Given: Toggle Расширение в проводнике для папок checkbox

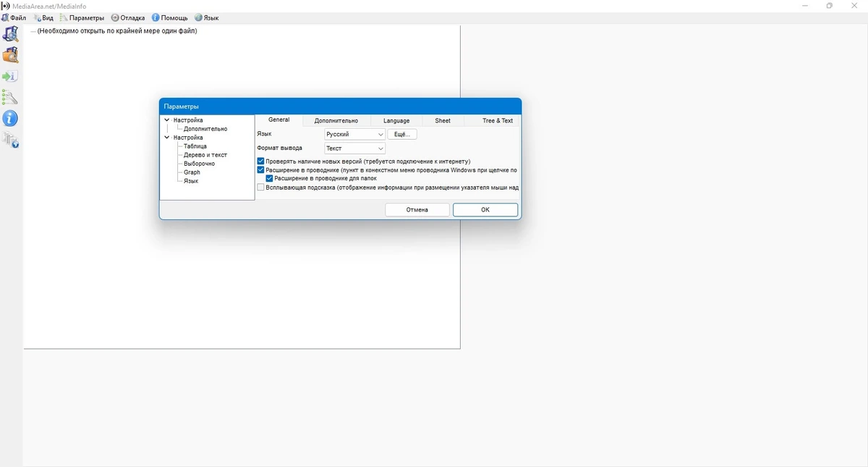Looking at the screenshot, I should point(270,178).
